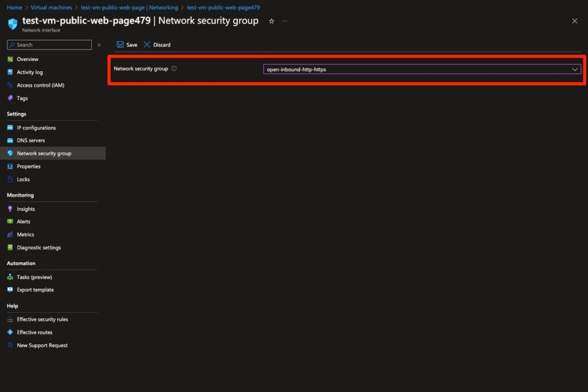Open test-vm-public-web-page Networking breadcrumb
Image resolution: width=588 pixels, height=392 pixels.
coord(129,7)
